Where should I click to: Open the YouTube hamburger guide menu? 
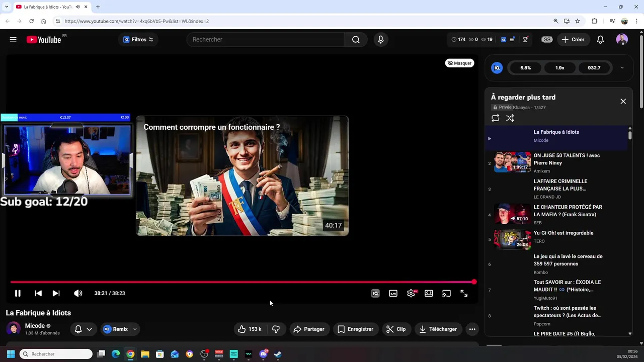pyautogui.click(x=13, y=40)
